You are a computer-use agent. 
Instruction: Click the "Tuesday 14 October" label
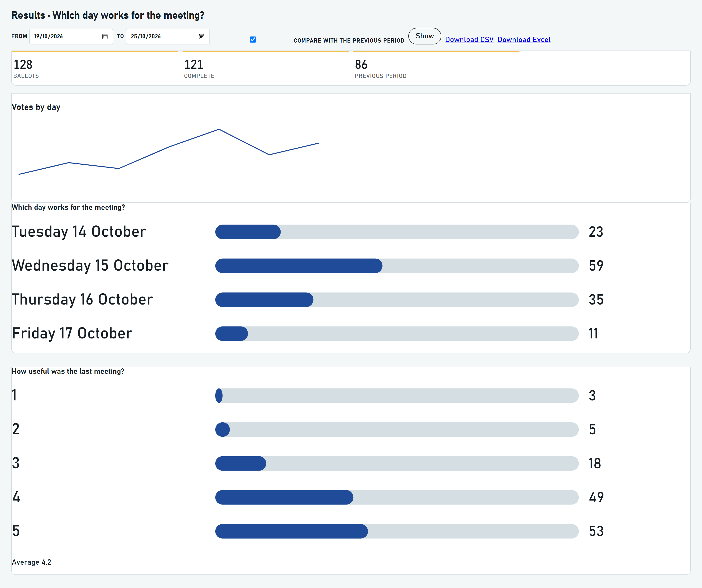point(79,232)
